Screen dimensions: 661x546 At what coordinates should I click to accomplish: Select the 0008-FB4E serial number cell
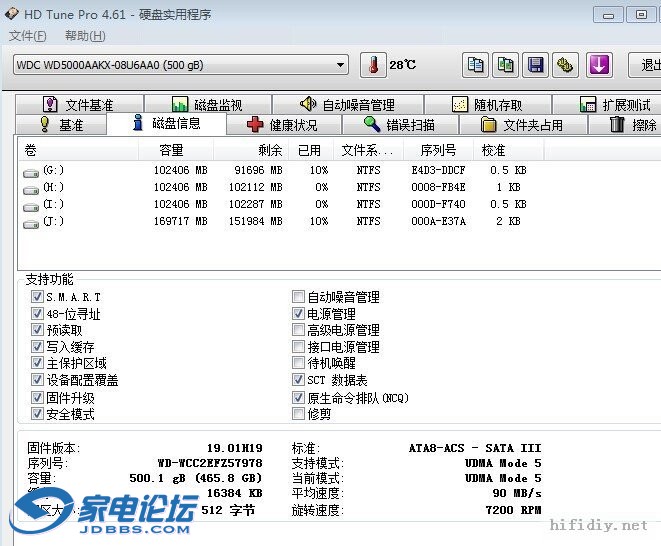click(438, 187)
